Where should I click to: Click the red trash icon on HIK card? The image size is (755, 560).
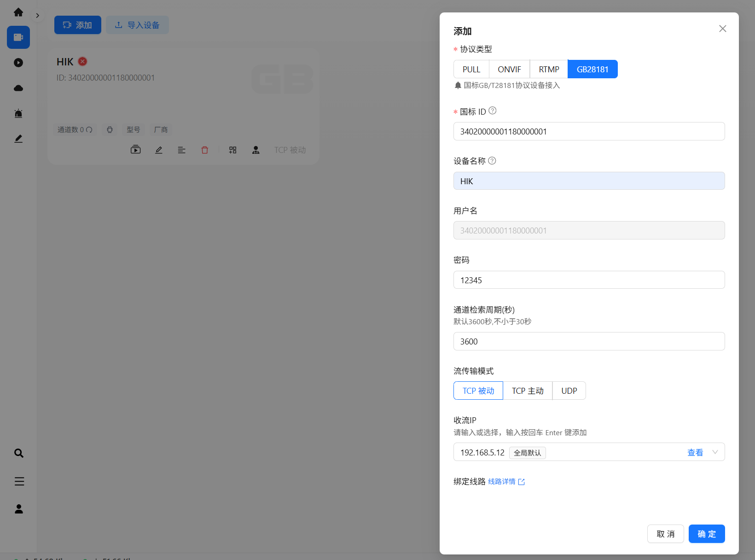(x=205, y=150)
